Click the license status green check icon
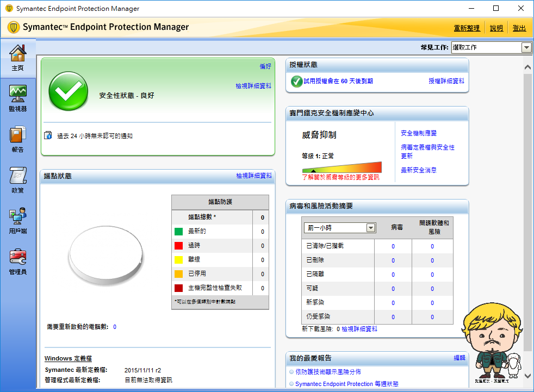Screen dimensions: 534x392 coord(296,82)
